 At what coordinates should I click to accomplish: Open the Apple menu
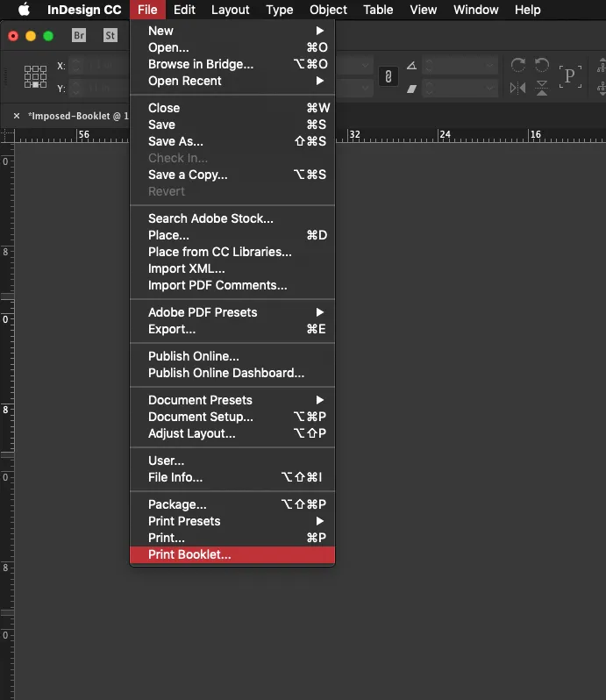[24, 10]
